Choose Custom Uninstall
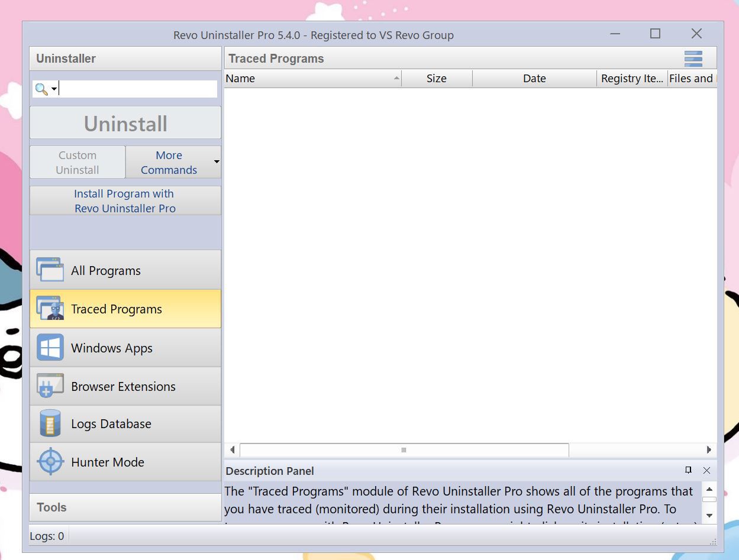The width and height of the screenshot is (739, 560). [x=78, y=162]
